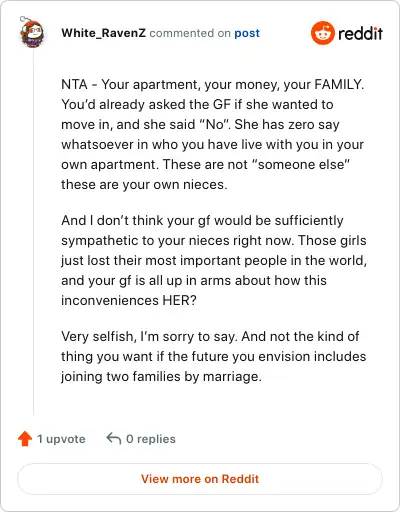Click the line 'these are your own nieces'

142,184
